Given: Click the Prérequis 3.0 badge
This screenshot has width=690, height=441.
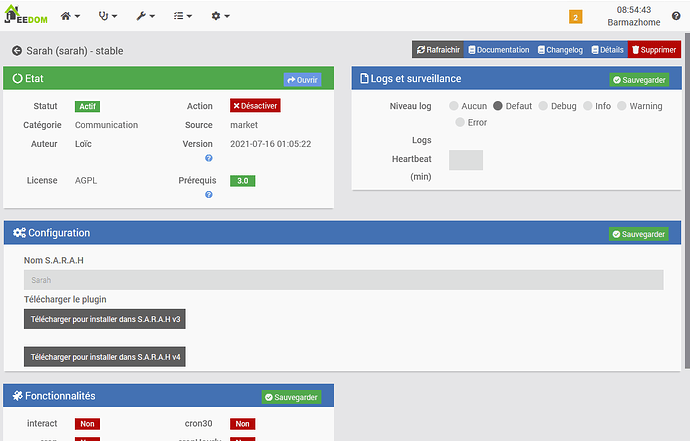Looking at the screenshot, I should 242,181.
